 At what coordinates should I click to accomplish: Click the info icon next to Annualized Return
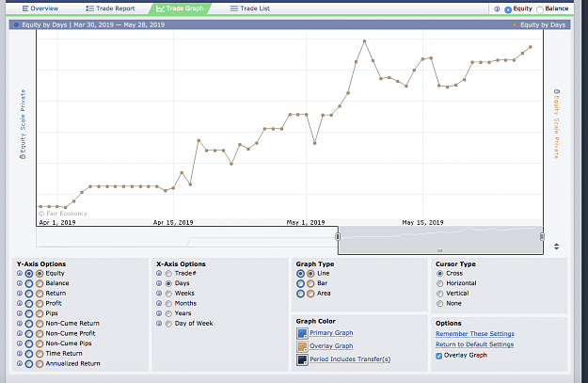tap(20, 363)
